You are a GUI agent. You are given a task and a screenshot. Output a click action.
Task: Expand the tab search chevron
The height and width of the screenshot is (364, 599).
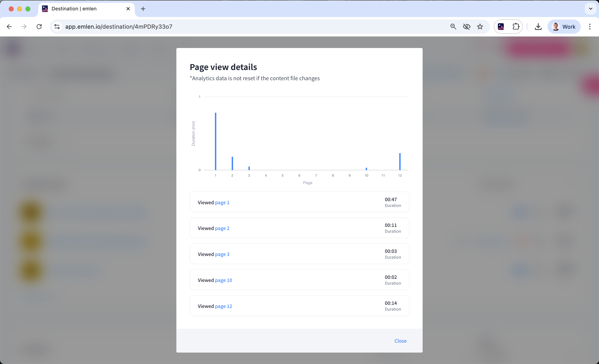590,9
